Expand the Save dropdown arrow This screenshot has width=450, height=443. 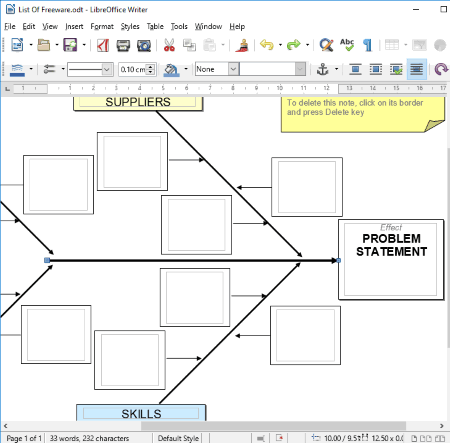click(x=84, y=45)
